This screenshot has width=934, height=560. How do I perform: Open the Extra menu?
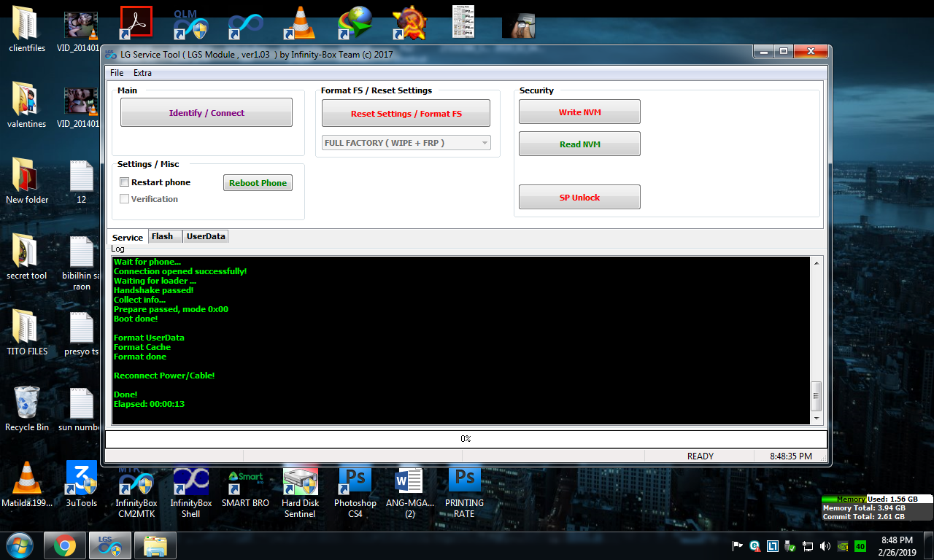(x=142, y=73)
